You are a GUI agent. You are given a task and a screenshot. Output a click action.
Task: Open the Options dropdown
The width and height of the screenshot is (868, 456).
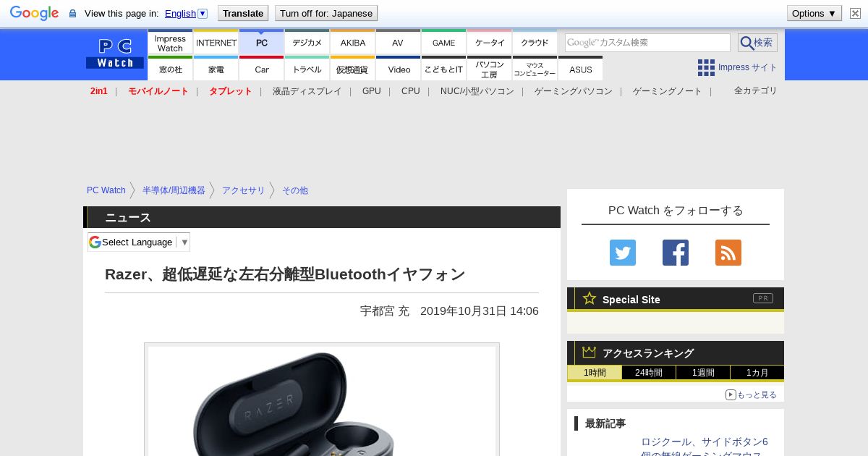(x=814, y=13)
